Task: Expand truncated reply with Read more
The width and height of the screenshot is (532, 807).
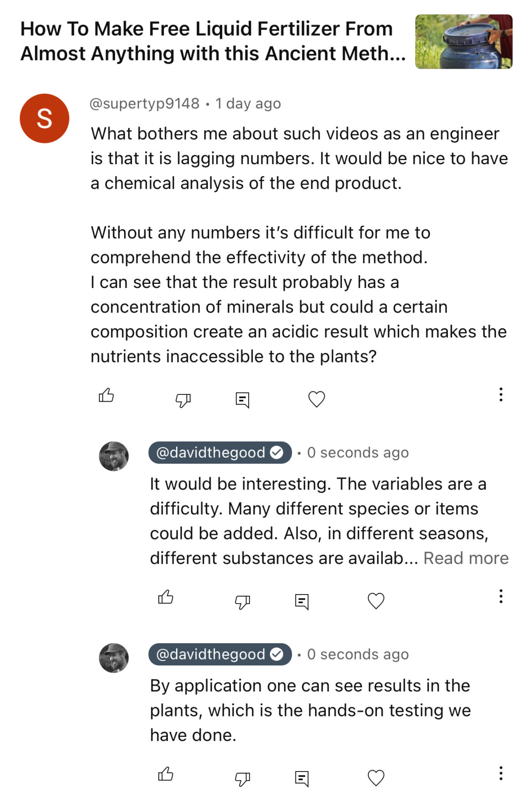Action: pyautogui.click(x=466, y=558)
